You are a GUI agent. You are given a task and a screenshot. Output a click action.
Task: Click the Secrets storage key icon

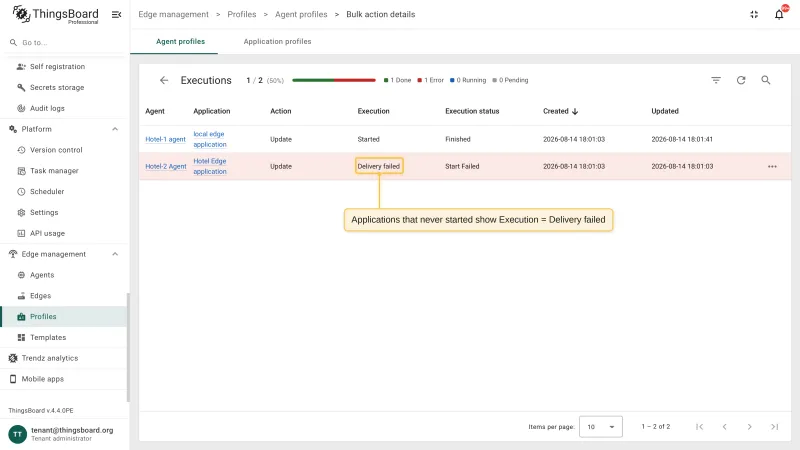coord(21,88)
